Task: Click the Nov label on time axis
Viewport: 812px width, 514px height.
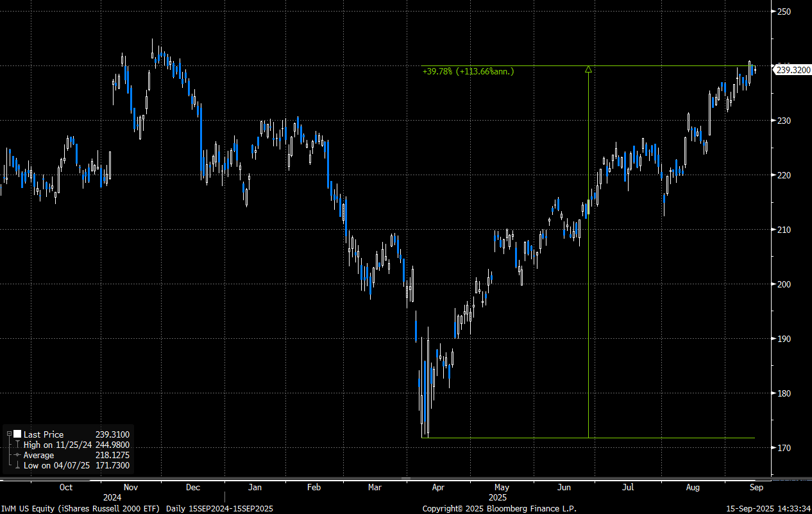Action: (131, 488)
